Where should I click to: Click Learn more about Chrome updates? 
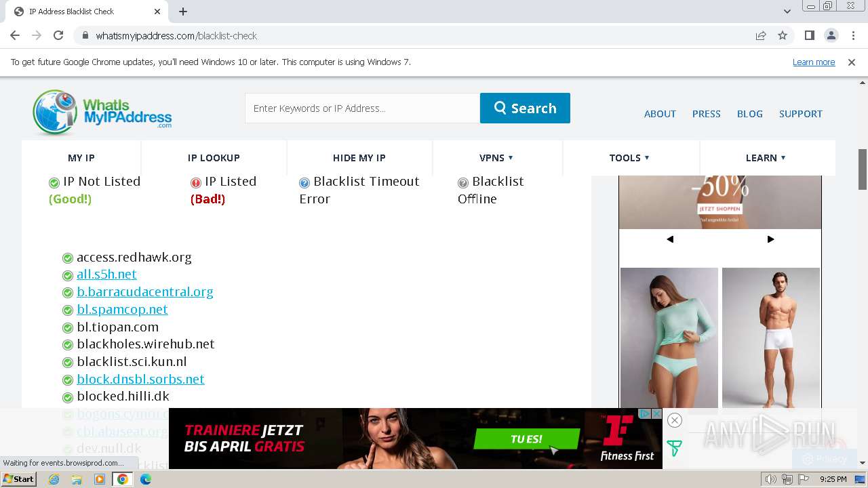click(814, 62)
